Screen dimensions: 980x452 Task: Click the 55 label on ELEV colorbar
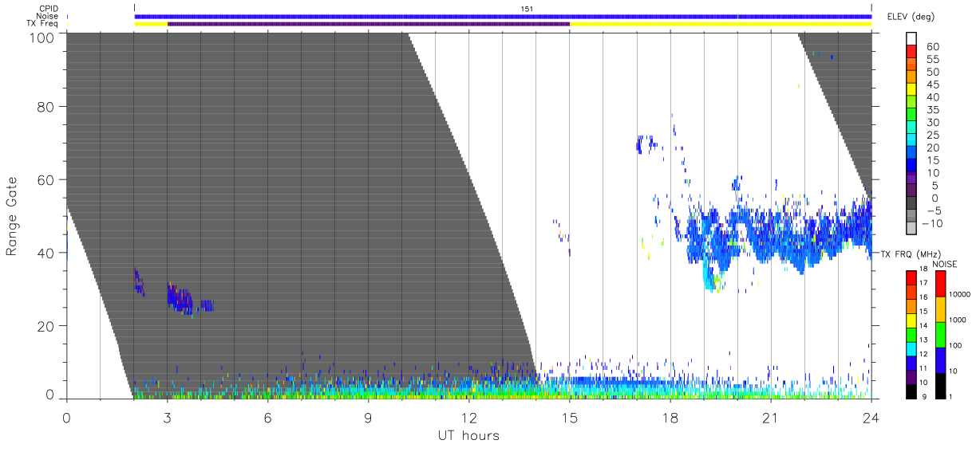pos(932,59)
